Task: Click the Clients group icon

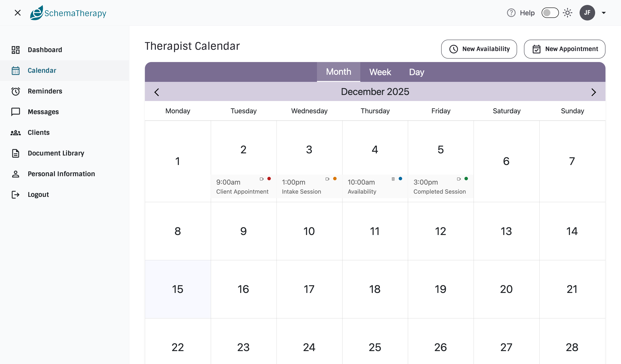Action: coord(16,132)
